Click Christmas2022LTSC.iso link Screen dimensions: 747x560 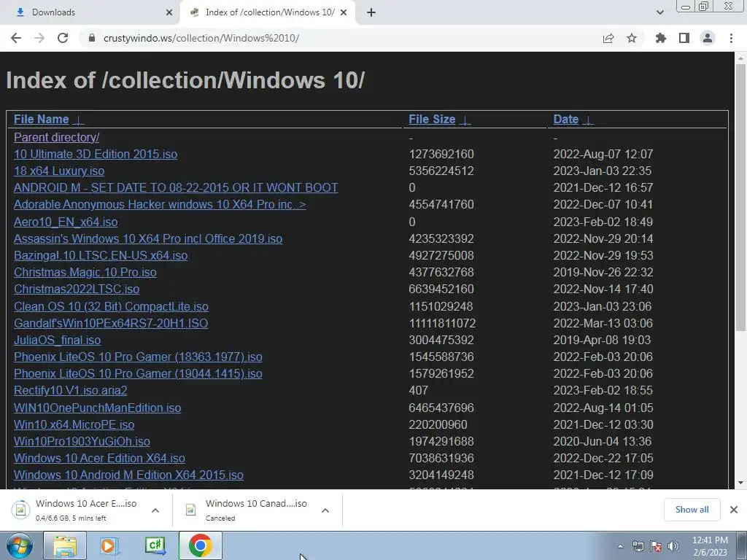76,289
